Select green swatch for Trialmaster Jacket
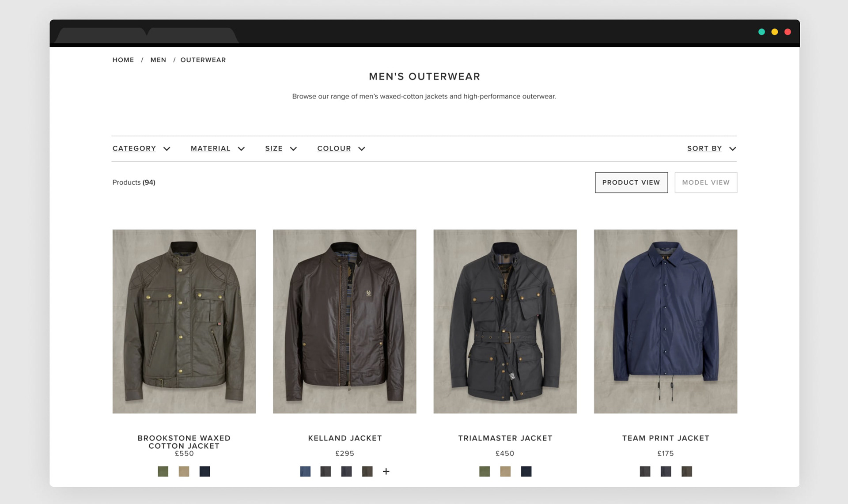This screenshot has width=848, height=504. pyautogui.click(x=485, y=471)
